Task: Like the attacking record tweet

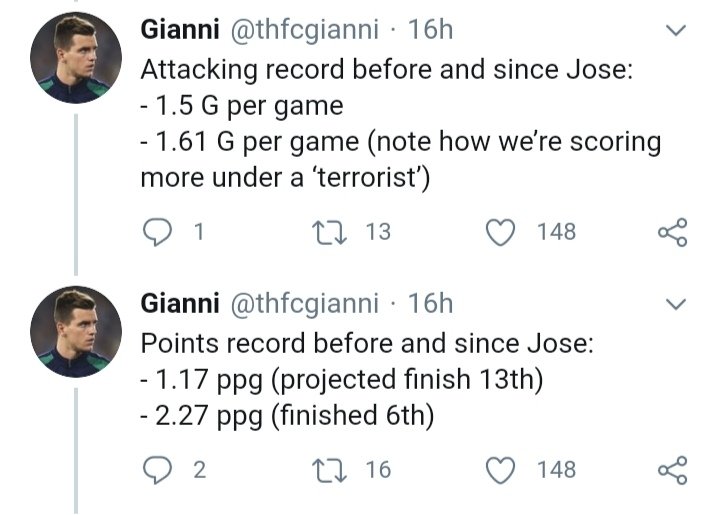Action: coord(499,232)
